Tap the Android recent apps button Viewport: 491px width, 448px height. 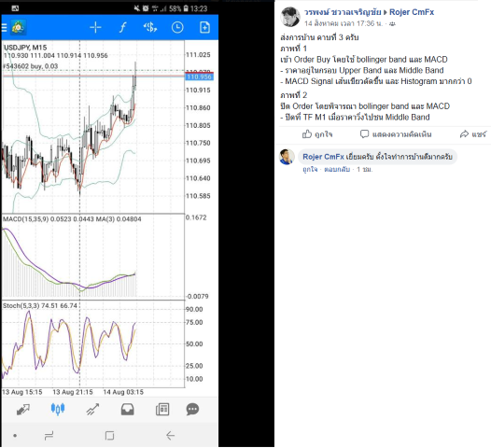click(49, 436)
